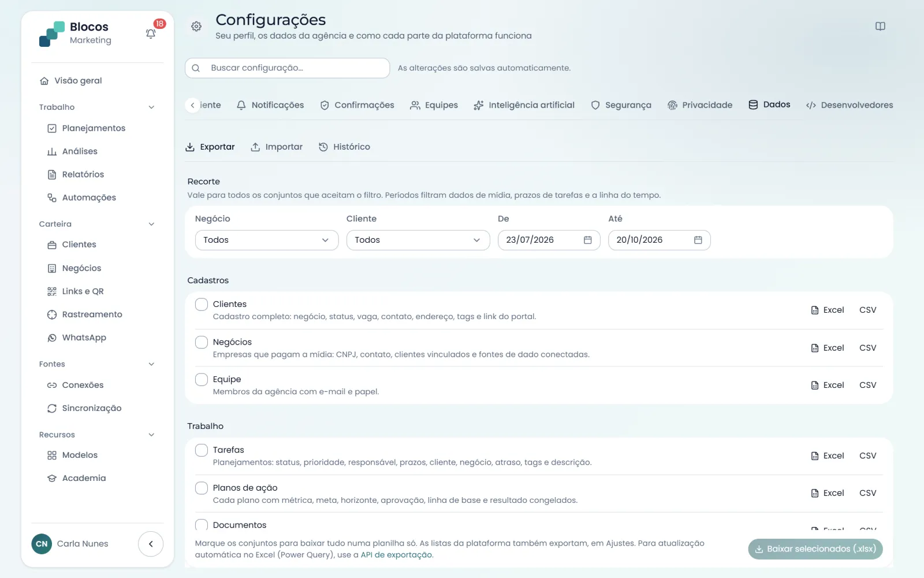Open the Histórico sub-tab

(x=344, y=147)
